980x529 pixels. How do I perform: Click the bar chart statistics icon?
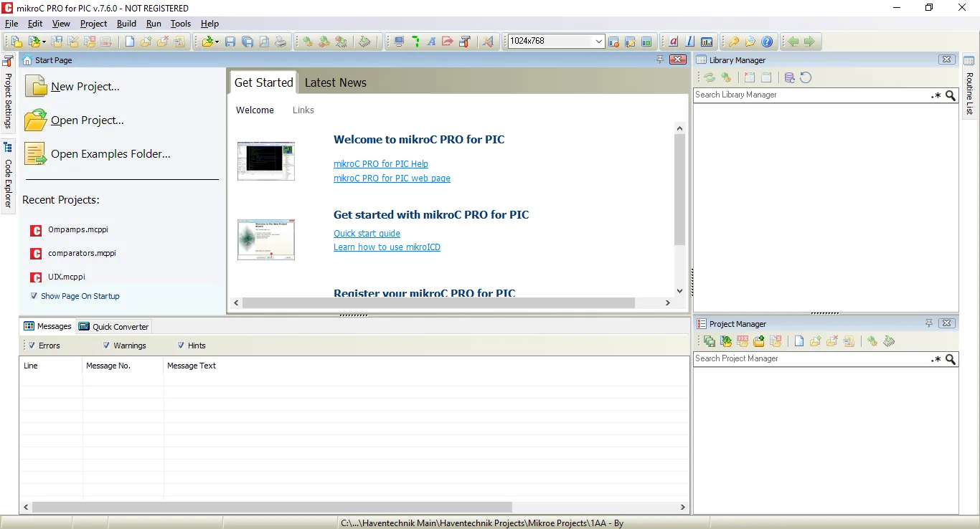pyautogui.click(x=707, y=42)
